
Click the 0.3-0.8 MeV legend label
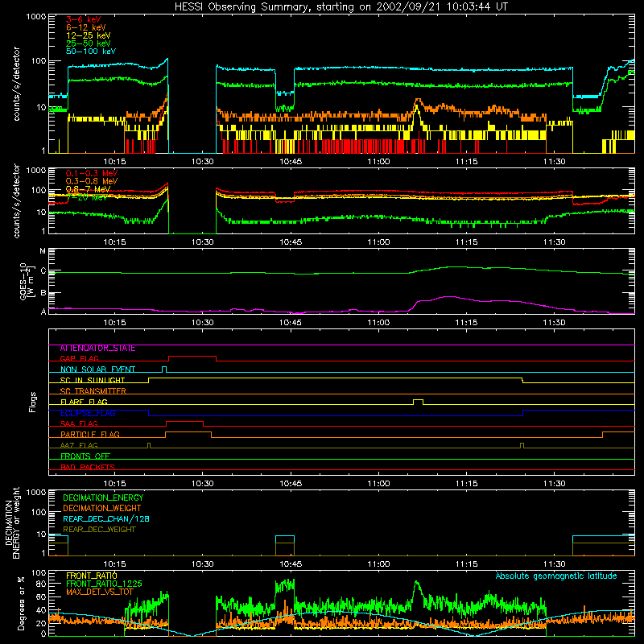tap(92, 181)
